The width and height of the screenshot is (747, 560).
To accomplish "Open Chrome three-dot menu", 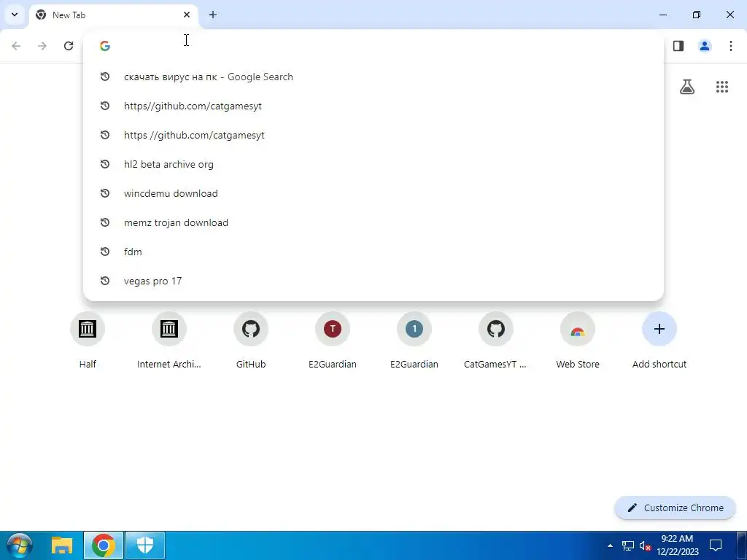I will click(x=731, y=46).
